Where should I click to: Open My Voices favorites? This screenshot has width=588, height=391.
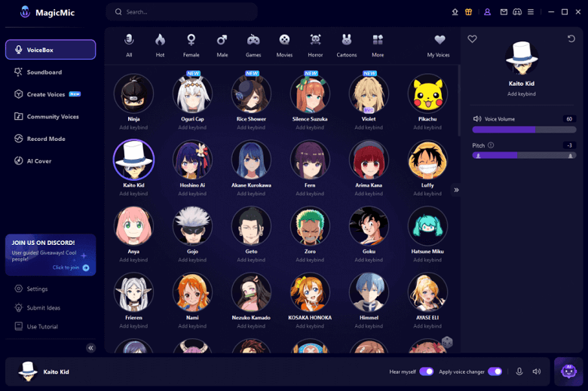coord(439,46)
